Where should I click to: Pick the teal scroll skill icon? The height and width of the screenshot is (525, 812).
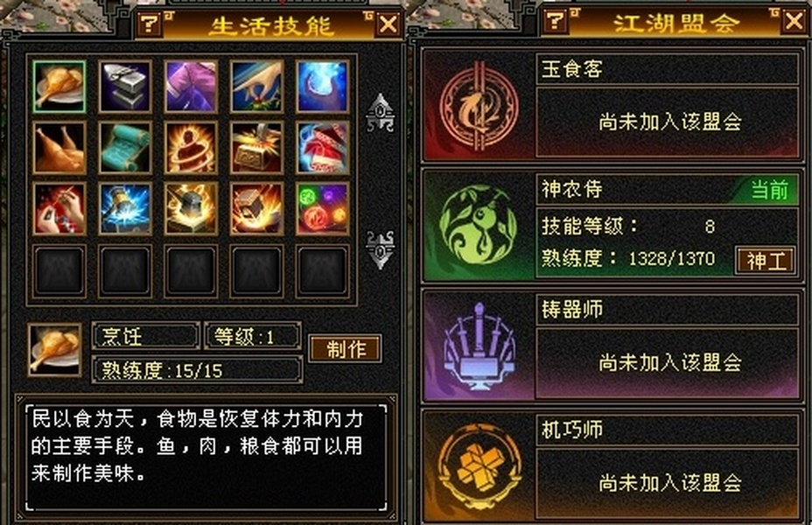(125, 148)
